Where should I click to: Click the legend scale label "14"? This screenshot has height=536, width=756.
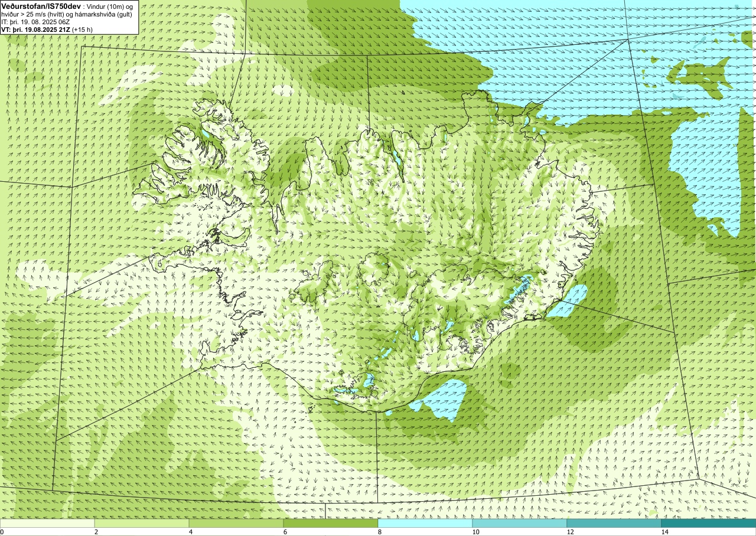pyautogui.click(x=664, y=532)
